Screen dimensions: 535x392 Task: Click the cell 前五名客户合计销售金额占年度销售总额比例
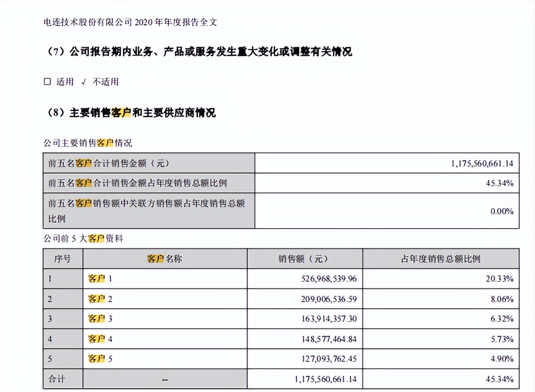coord(149,183)
